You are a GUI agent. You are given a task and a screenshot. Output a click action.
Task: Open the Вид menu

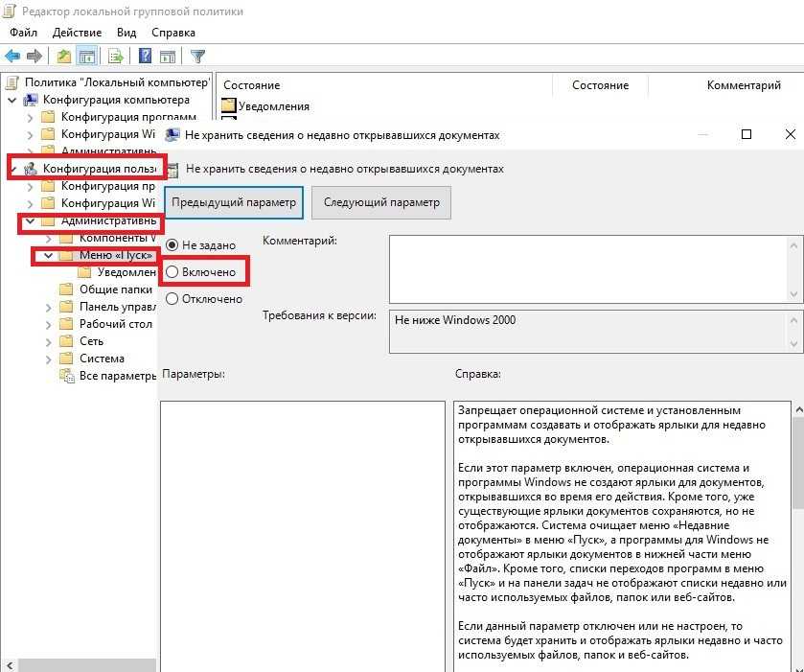pyautogui.click(x=126, y=33)
